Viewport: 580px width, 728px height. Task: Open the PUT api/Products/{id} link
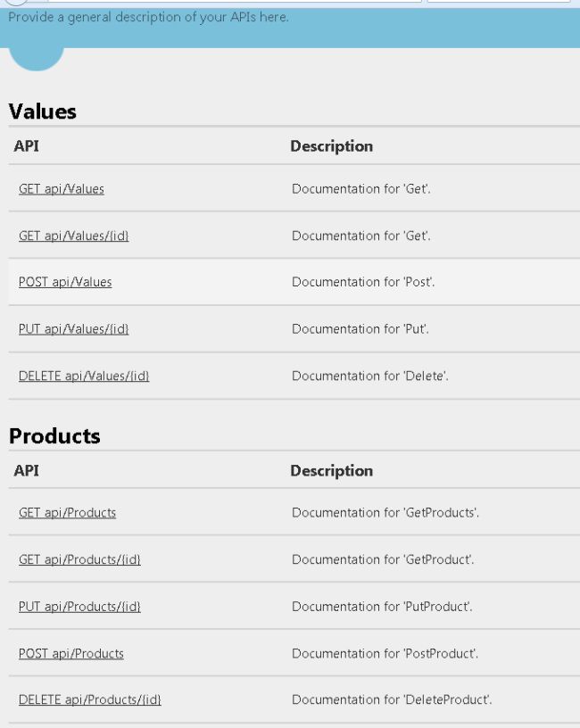coord(79,607)
